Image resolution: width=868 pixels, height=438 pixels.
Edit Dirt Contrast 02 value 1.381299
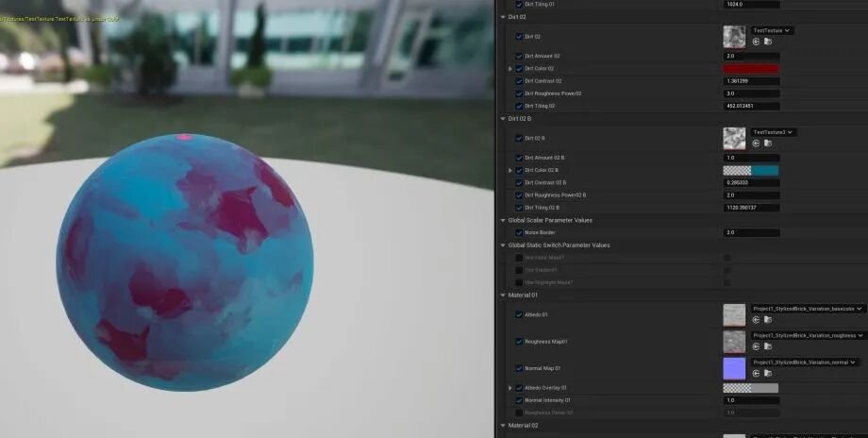(x=751, y=81)
